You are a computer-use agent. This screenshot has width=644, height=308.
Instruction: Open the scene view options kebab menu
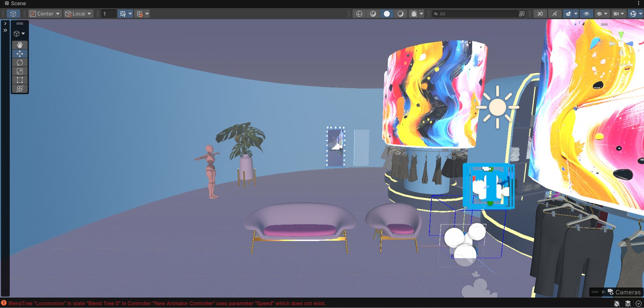639,3
